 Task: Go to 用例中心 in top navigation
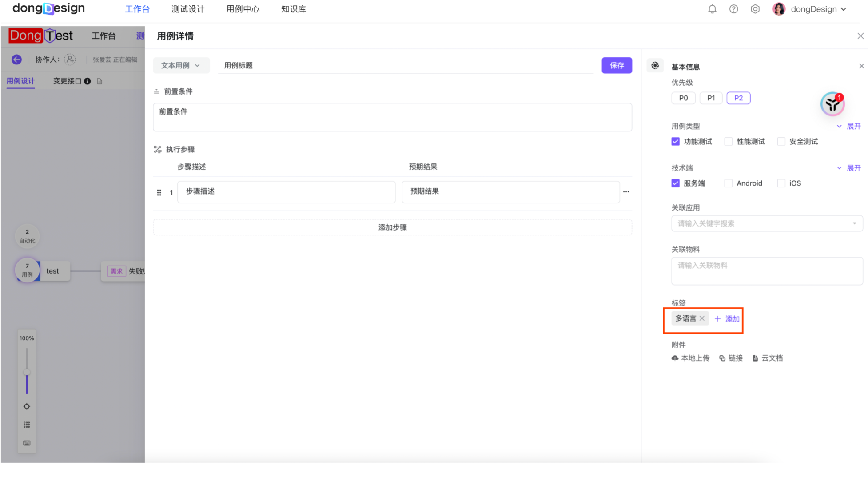tap(243, 9)
